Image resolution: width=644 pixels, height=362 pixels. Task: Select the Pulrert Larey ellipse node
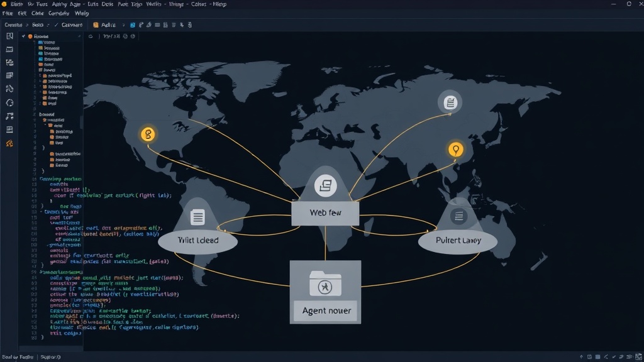click(x=458, y=241)
